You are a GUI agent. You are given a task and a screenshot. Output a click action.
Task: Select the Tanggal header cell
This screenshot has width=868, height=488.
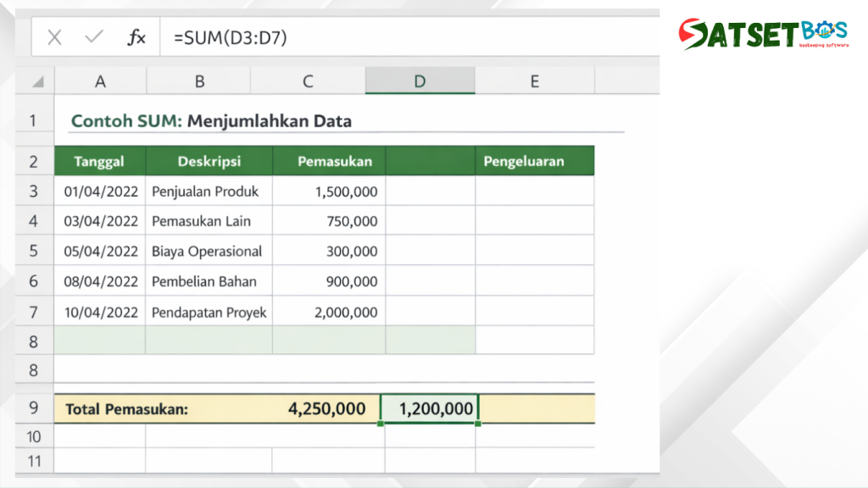99,160
